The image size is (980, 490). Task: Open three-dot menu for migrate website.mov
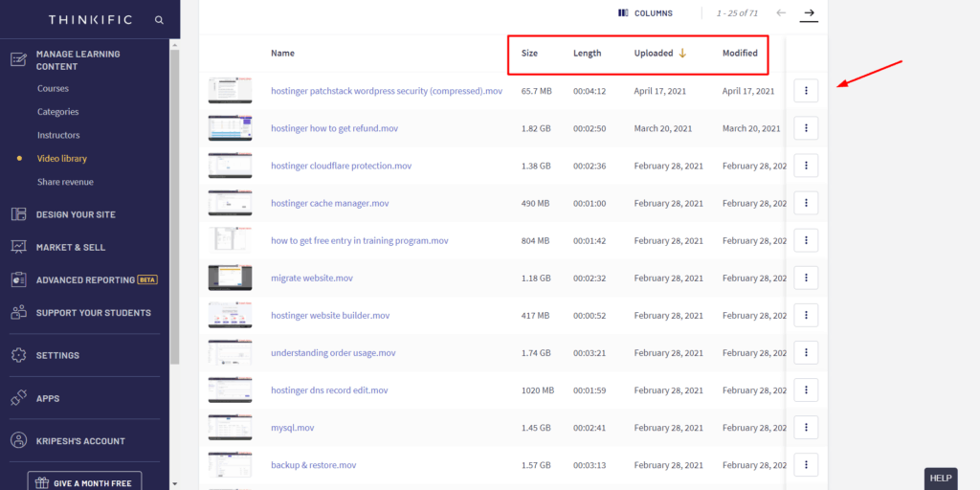(806, 278)
